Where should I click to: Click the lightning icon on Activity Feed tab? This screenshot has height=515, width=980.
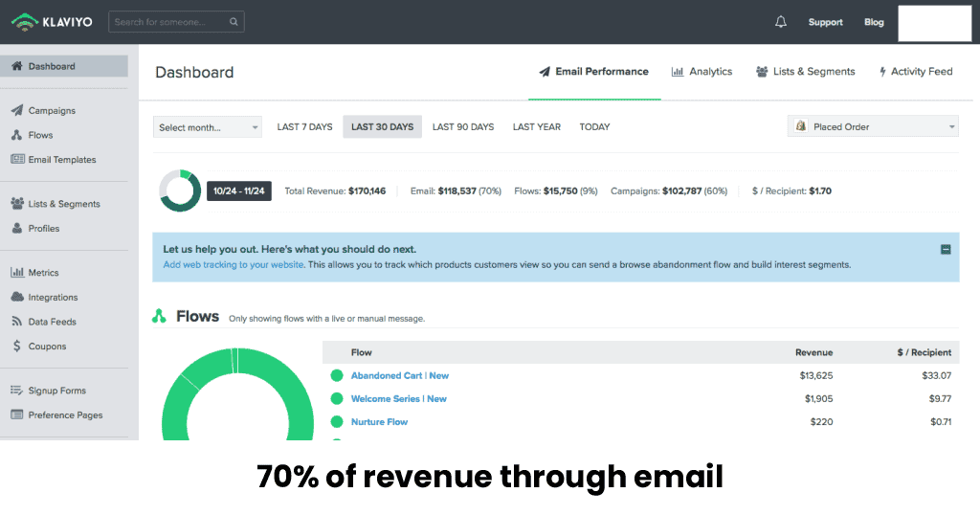882,72
